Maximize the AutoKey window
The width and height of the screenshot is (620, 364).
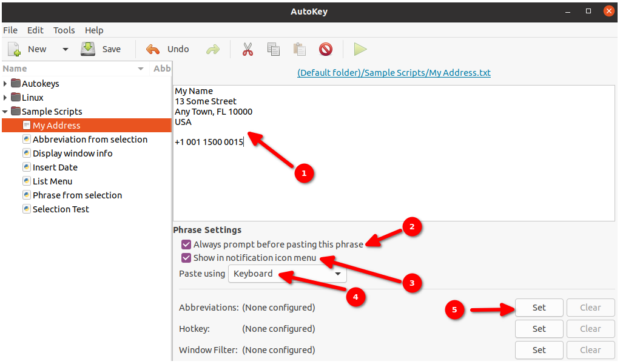tap(588, 11)
